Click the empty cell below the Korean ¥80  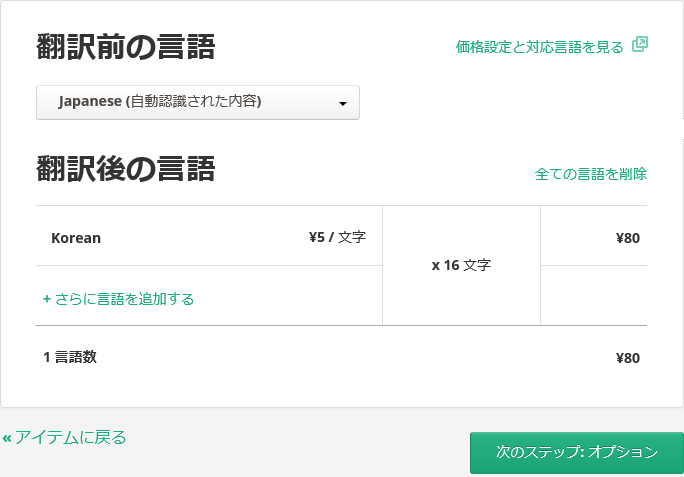pyautogui.click(x=593, y=296)
